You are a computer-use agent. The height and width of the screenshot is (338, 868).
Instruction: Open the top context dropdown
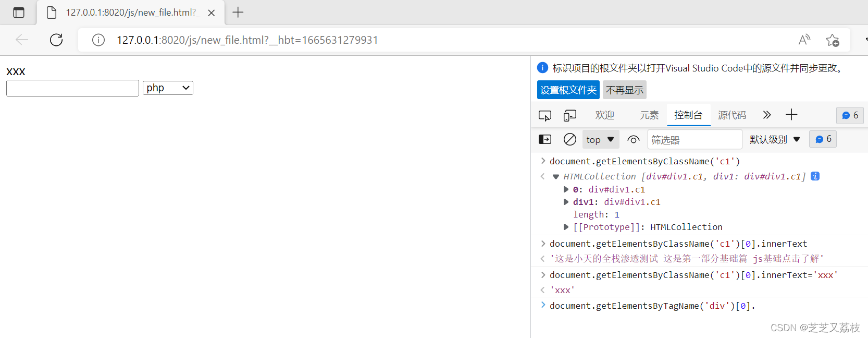coord(600,139)
